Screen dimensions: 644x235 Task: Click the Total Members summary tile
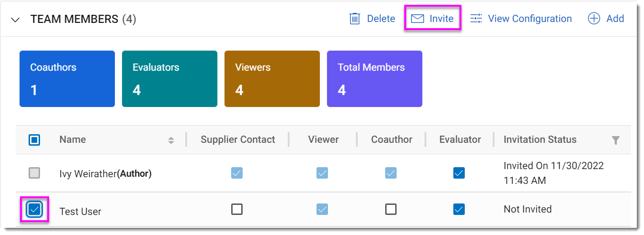click(x=374, y=79)
